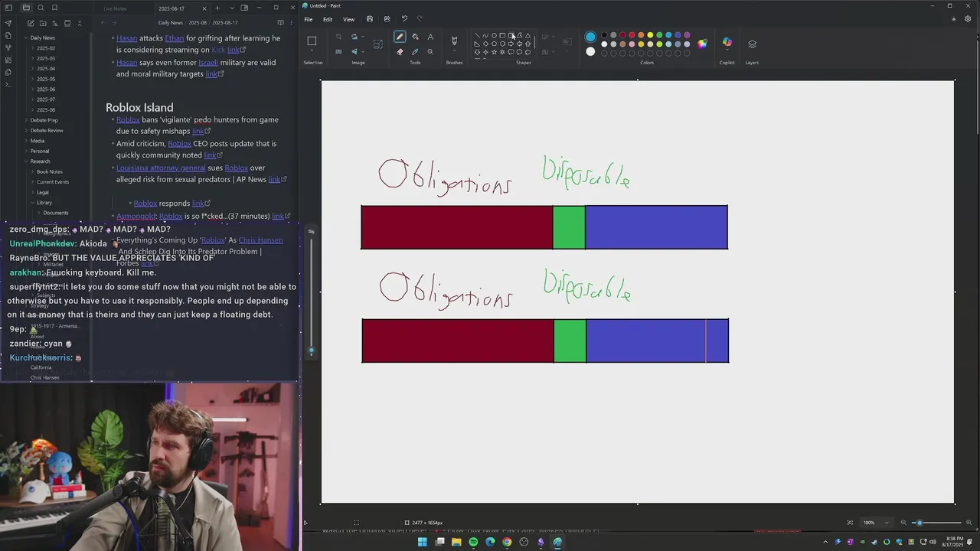Open the 2025-08 folder in file tree
The image size is (980, 551).
(46, 110)
